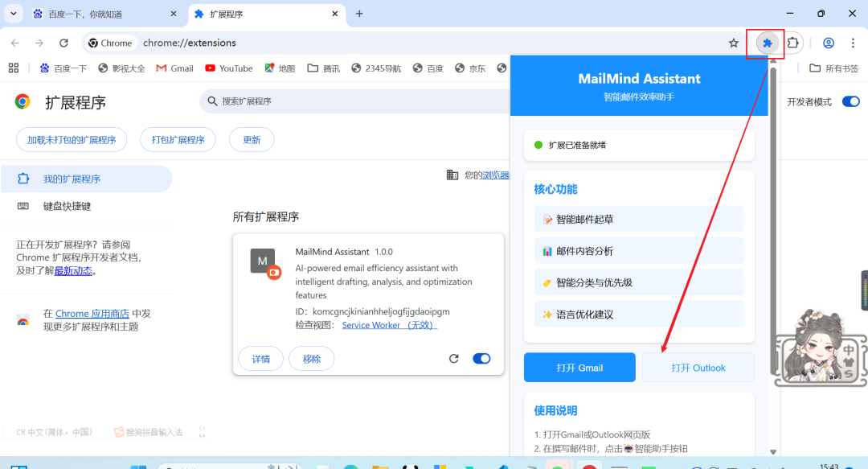Click the managed browser building icon
This screenshot has height=469, width=868.
coord(452,175)
